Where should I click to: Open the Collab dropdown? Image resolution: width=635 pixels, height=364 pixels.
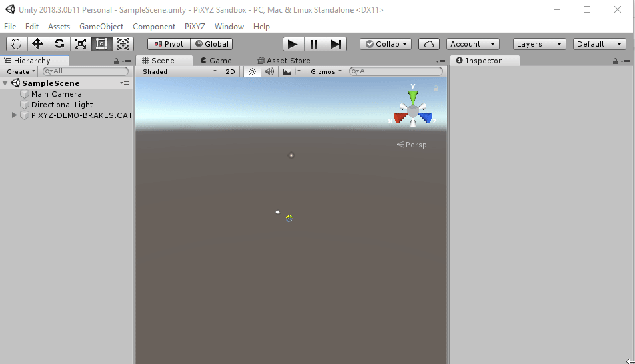(386, 44)
